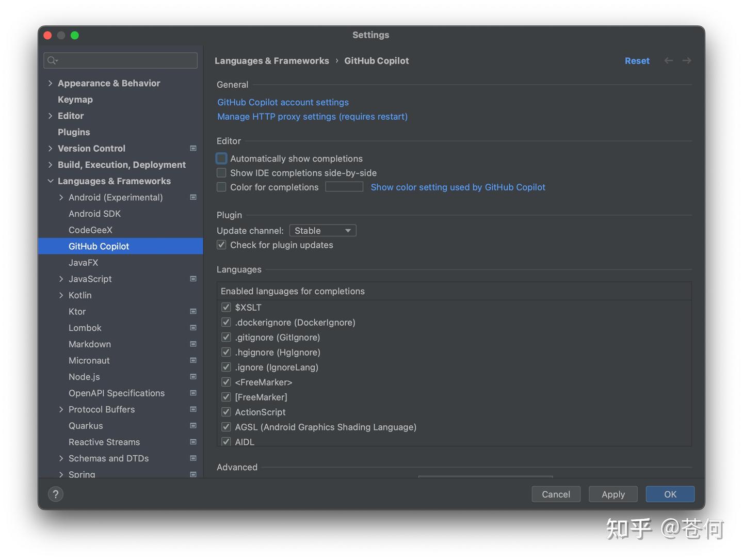743x560 pixels.
Task: Open GitHub Copilot account settings link
Action: pyautogui.click(x=283, y=102)
